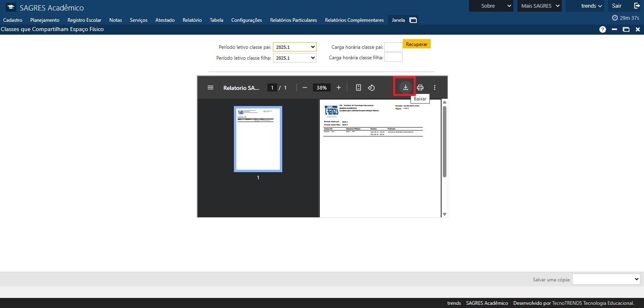
Task: Open the PDF viewer more options menu
Action: click(x=434, y=87)
